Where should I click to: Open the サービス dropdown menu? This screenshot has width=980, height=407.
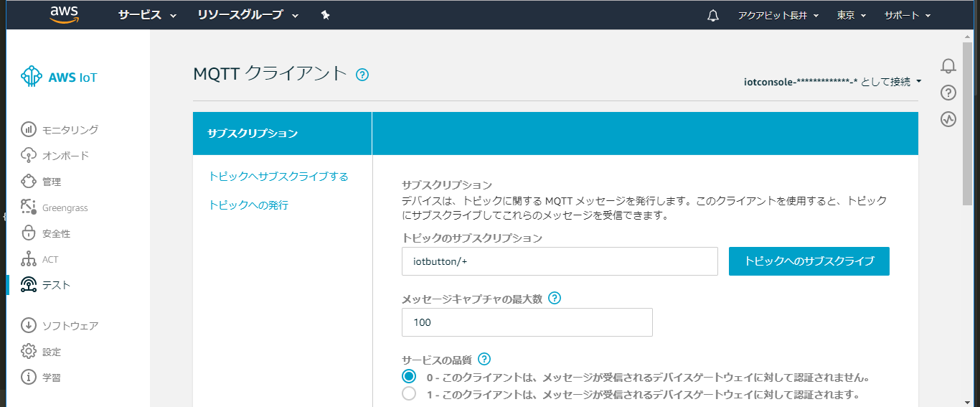tap(147, 15)
